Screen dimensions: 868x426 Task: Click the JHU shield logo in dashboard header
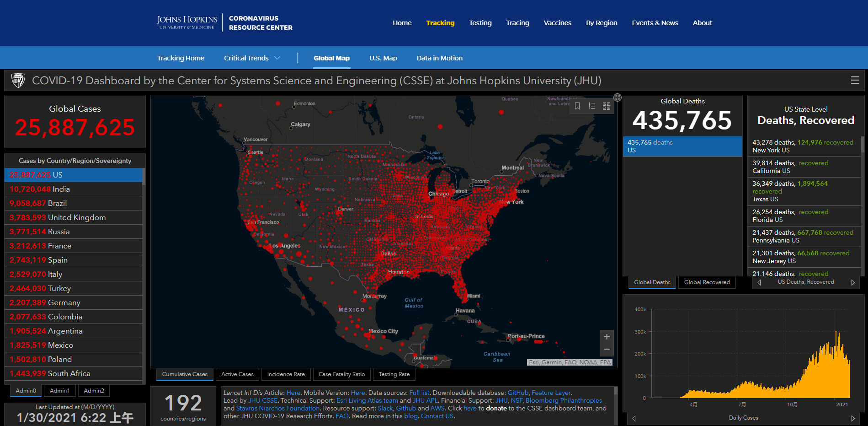pos(18,81)
